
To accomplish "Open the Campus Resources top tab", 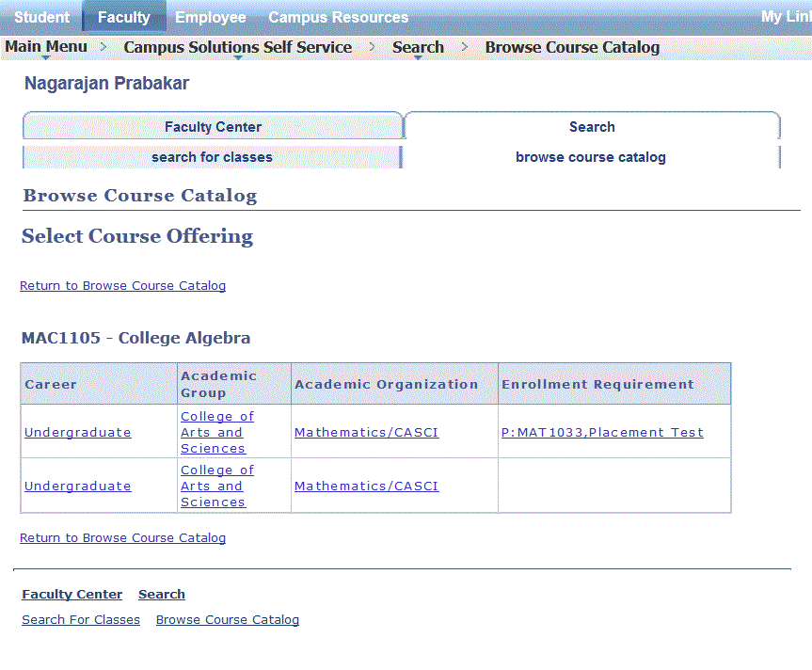I will (338, 17).
